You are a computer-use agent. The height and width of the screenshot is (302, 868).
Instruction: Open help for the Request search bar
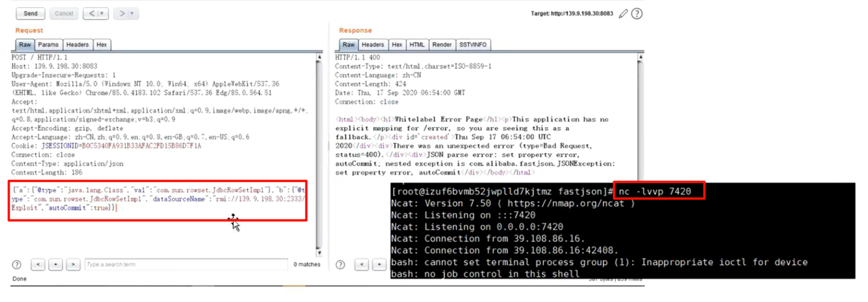[17, 264]
